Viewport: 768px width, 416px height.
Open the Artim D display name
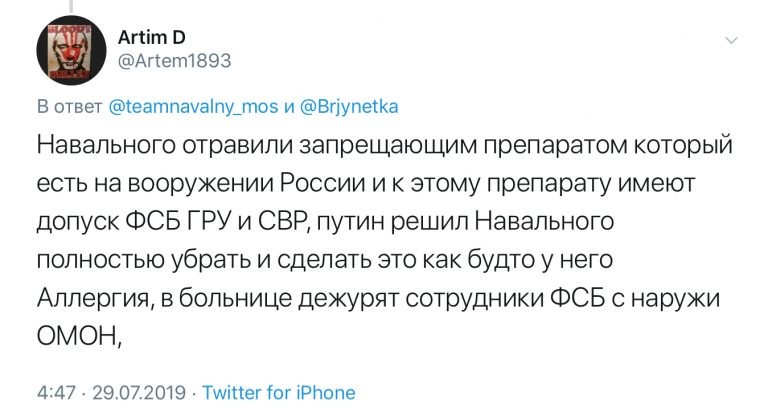click(x=161, y=37)
